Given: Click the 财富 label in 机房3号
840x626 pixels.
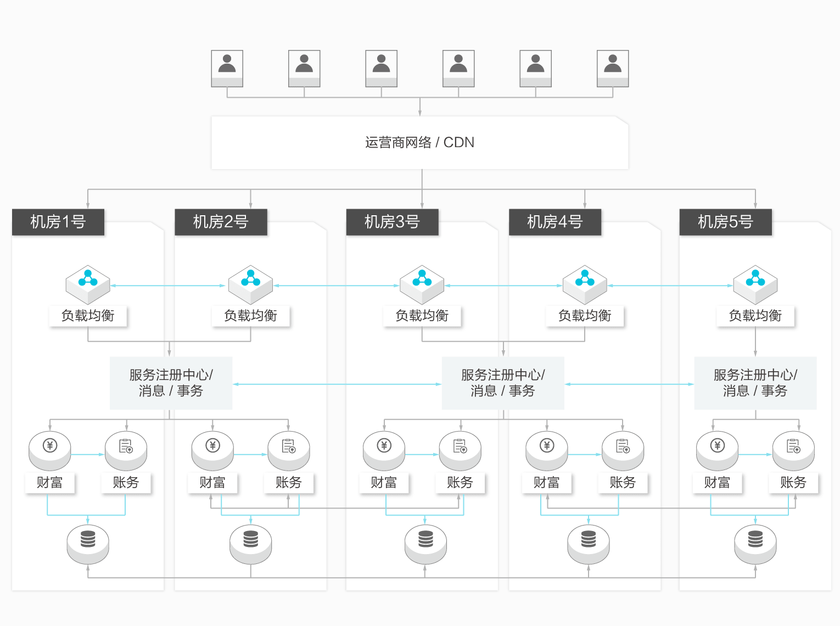Looking at the screenshot, I should click(x=384, y=483).
